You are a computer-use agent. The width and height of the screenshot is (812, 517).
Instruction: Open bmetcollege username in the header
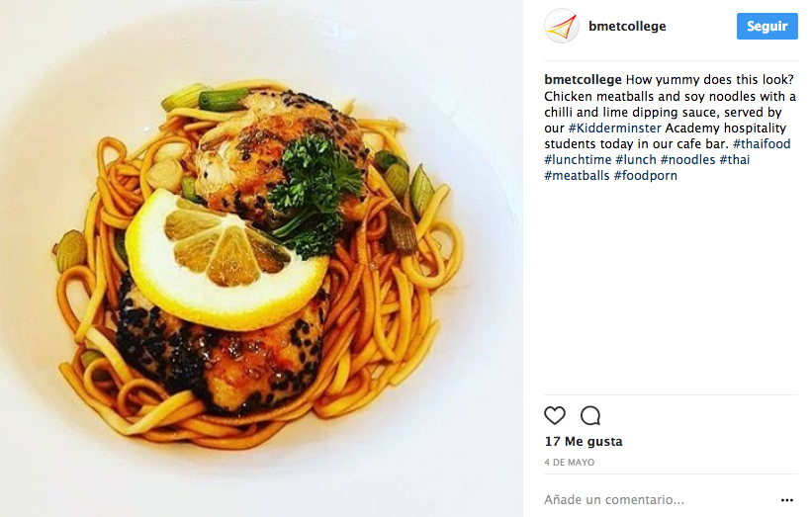point(627,26)
